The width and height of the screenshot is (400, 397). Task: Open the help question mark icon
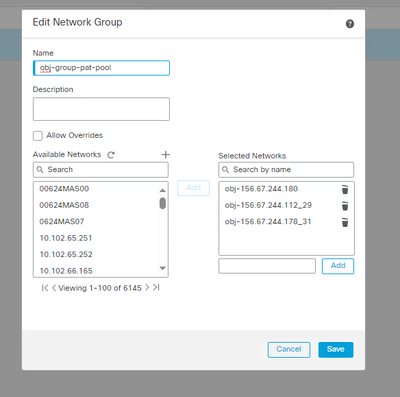(x=350, y=24)
